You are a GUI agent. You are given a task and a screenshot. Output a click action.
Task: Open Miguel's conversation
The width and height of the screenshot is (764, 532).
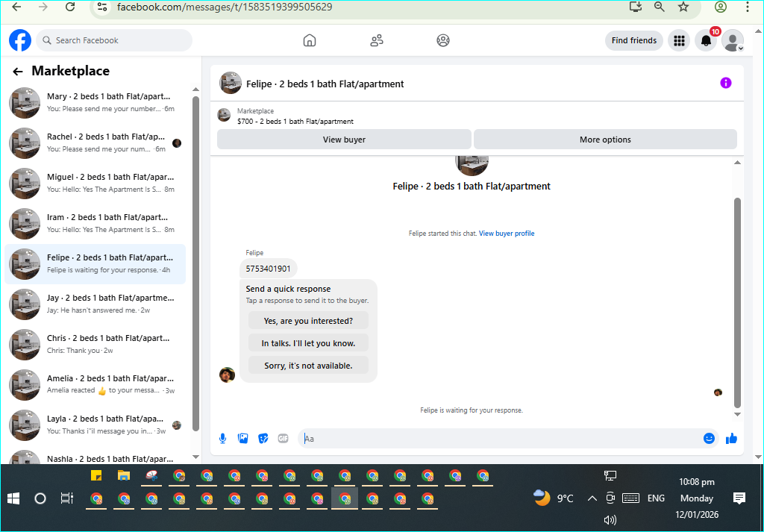click(95, 184)
